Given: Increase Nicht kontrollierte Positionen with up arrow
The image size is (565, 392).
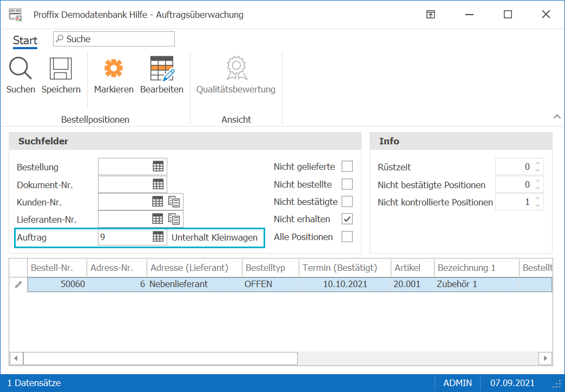Looking at the screenshot, I should pos(537,197).
